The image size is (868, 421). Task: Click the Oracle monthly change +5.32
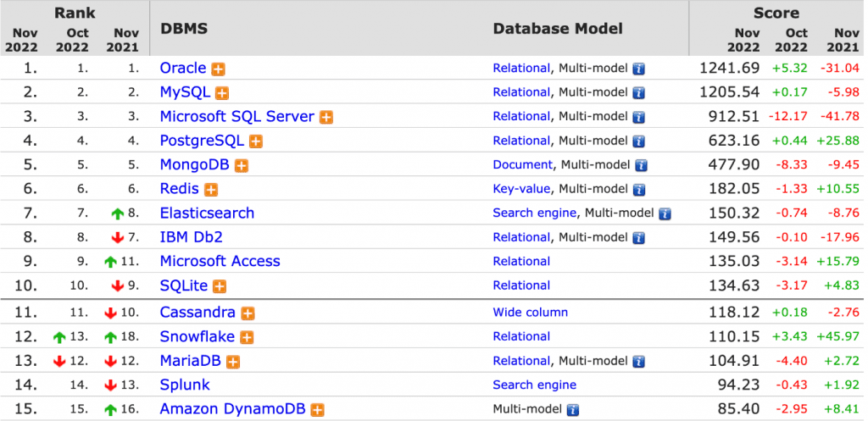click(790, 68)
